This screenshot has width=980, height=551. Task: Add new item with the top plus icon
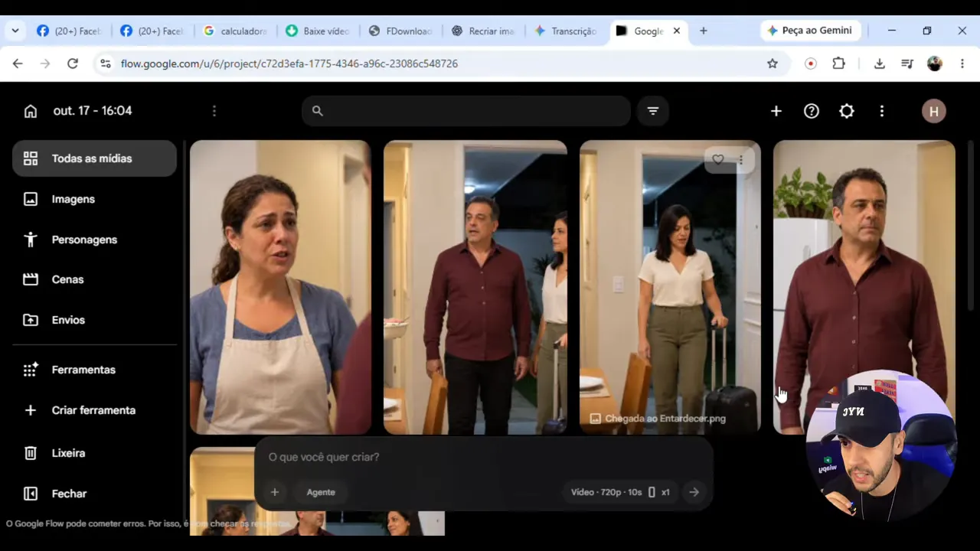click(776, 111)
